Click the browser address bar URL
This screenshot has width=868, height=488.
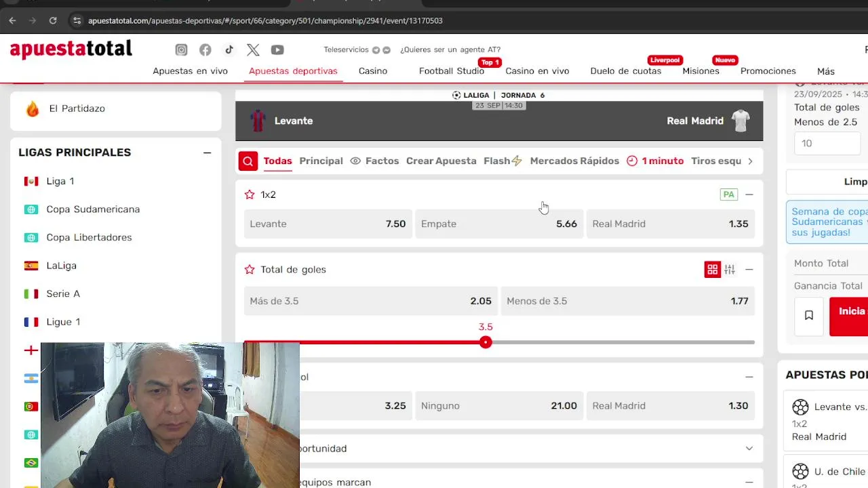point(265,20)
